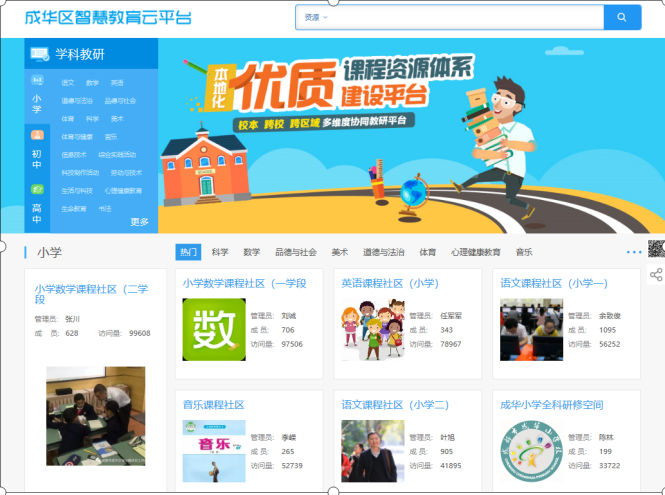The height and width of the screenshot is (495, 665).
Task: Click 成华小学全科研修空间 title link
Action: pyautogui.click(x=552, y=405)
